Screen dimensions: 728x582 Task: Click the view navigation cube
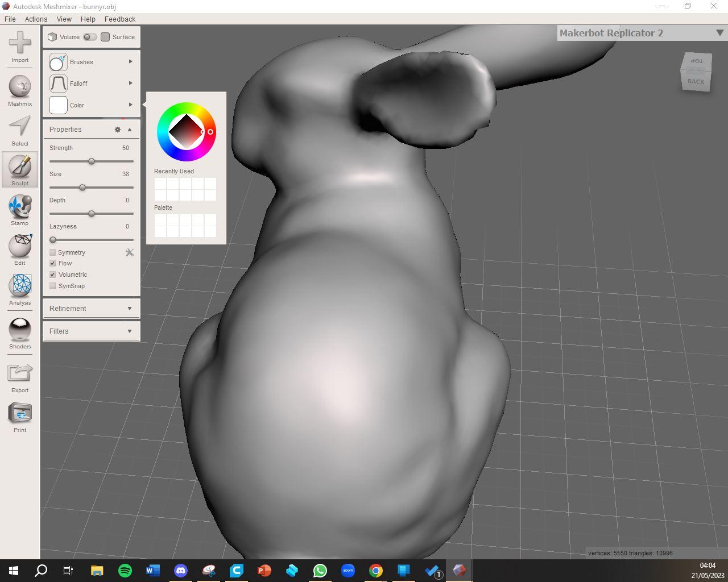point(696,72)
